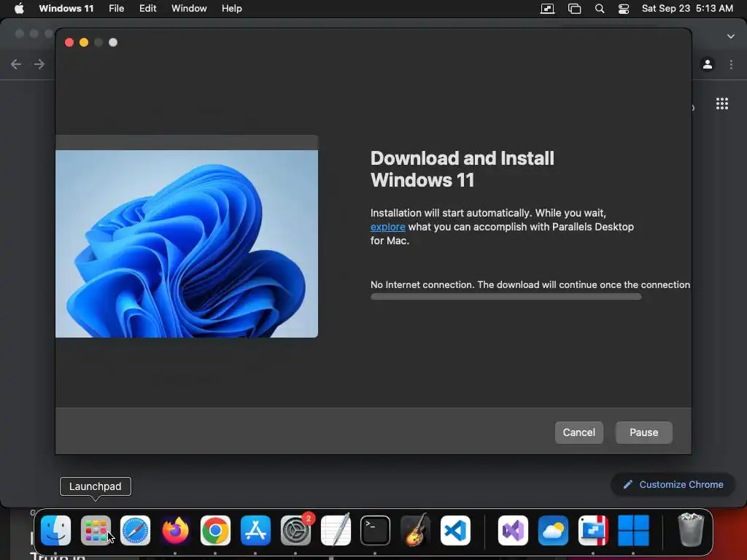Image resolution: width=747 pixels, height=560 pixels.
Task: Open Control Center in menu bar
Action: 624,9
